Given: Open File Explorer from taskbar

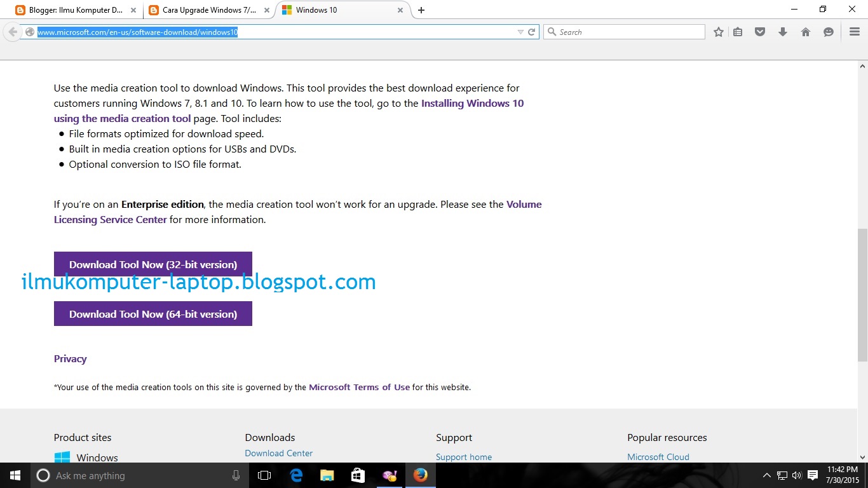Looking at the screenshot, I should click(327, 475).
